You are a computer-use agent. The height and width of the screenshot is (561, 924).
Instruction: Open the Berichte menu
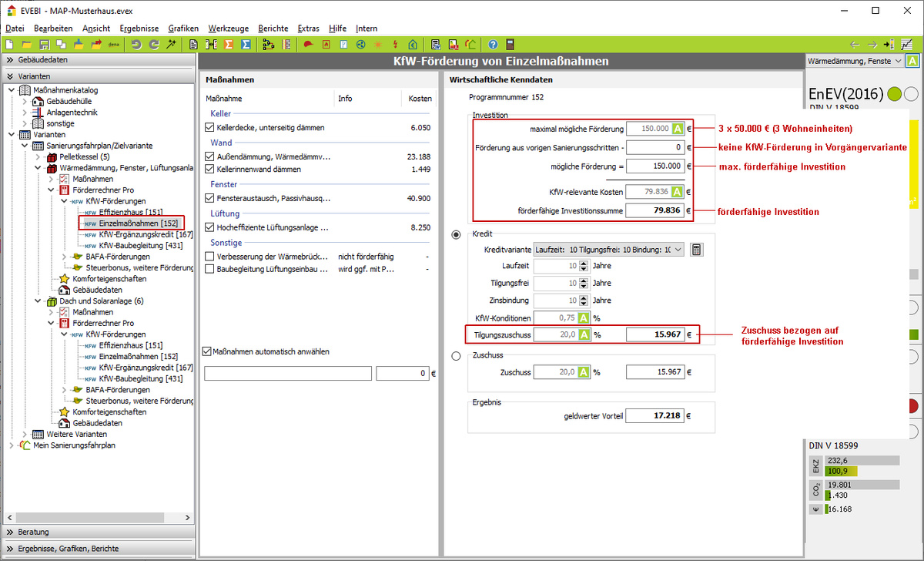273,29
